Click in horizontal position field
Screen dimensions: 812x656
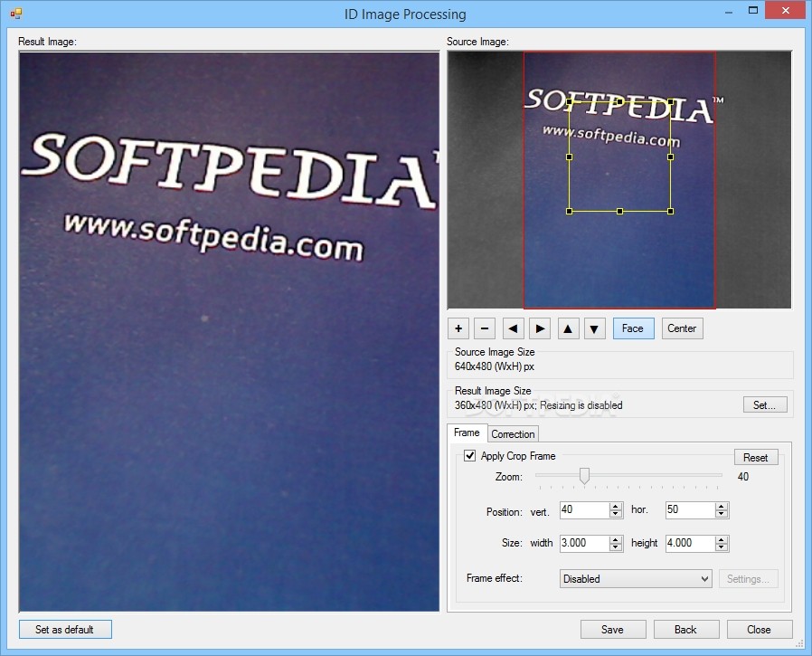pyautogui.click(x=690, y=510)
